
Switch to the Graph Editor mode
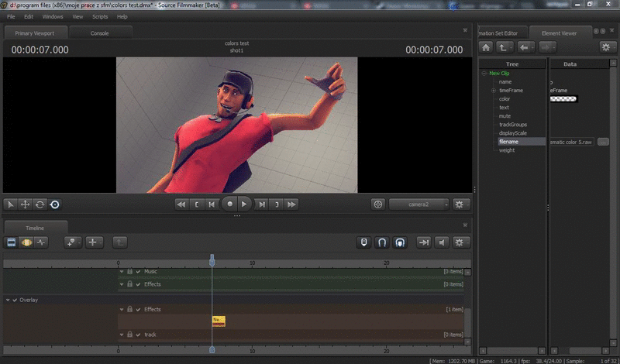pos(40,242)
